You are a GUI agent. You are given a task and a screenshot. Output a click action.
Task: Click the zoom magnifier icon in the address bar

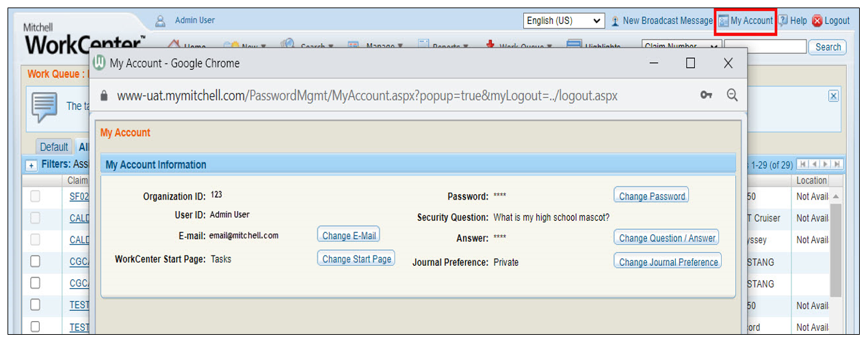[732, 96]
